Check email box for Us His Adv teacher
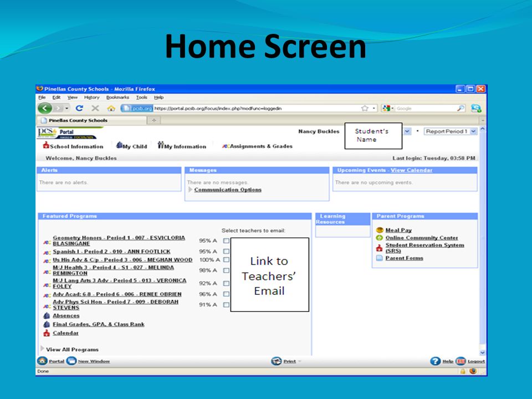 click(x=226, y=260)
